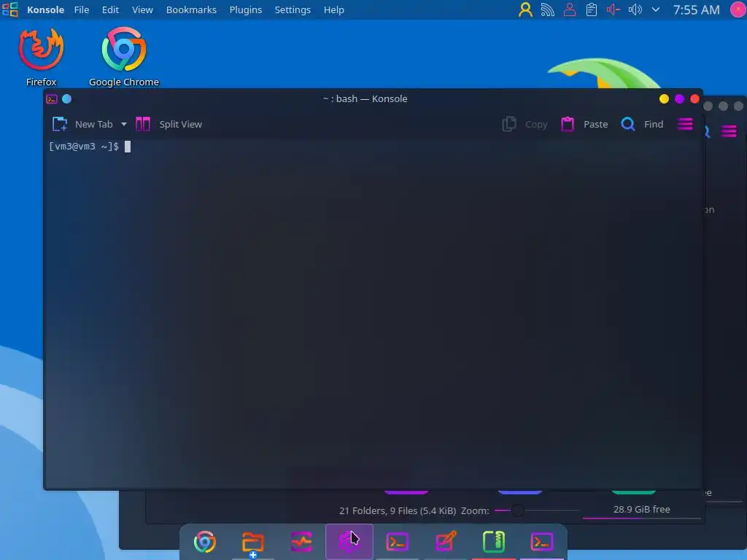Click the muted microphone tray icon
747x560 pixels.
(x=613, y=9)
